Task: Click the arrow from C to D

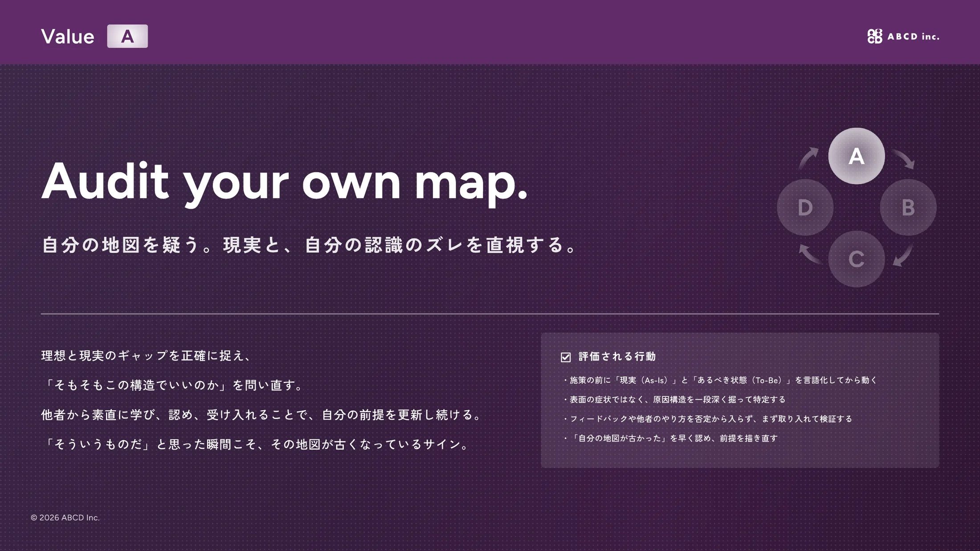Action: (810, 254)
